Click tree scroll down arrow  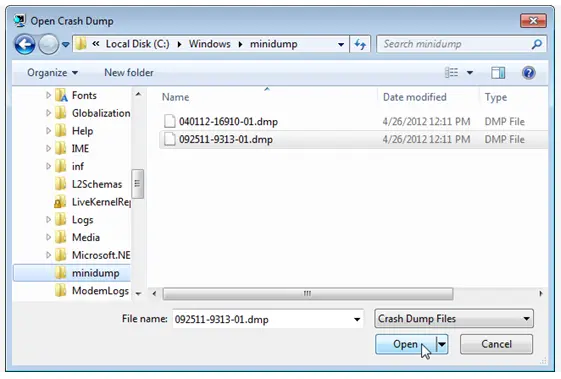138,294
